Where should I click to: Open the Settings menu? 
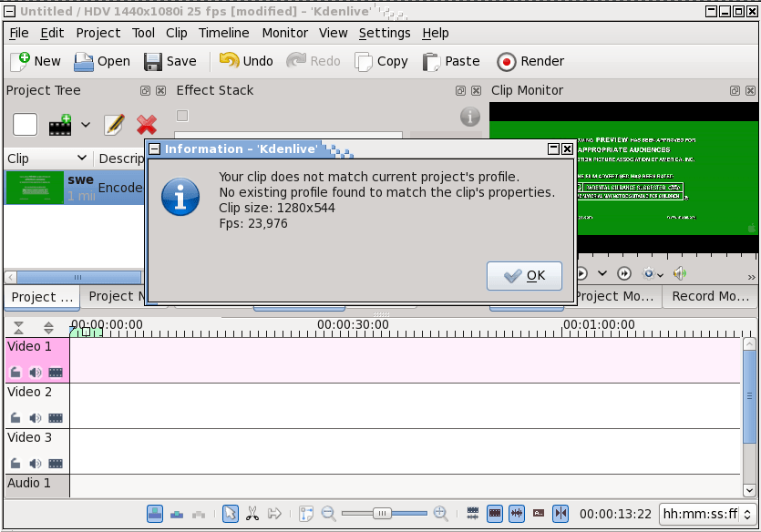click(x=385, y=33)
